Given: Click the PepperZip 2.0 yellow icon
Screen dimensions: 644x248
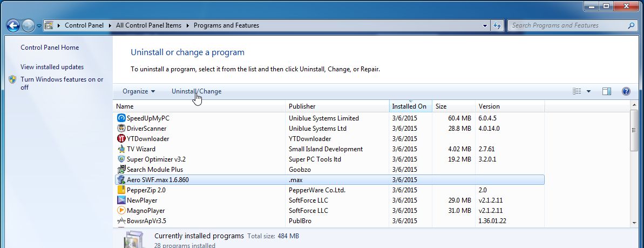Looking at the screenshot, I should (121, 190).
